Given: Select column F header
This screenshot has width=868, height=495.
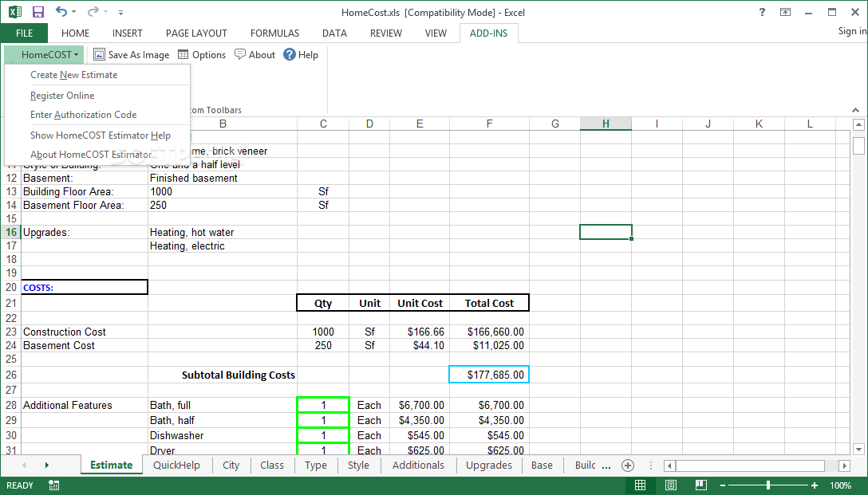Looking at the screenshot, I should tap(489, 124).
